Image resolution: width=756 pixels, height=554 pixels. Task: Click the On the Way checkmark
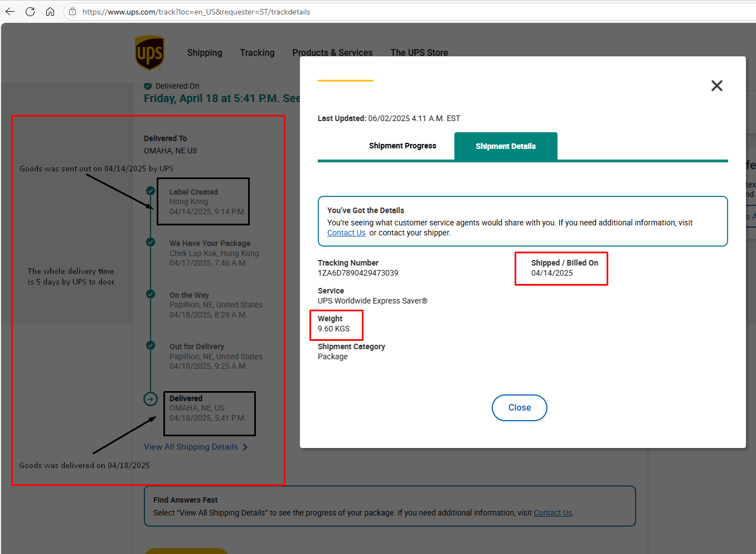151,294
